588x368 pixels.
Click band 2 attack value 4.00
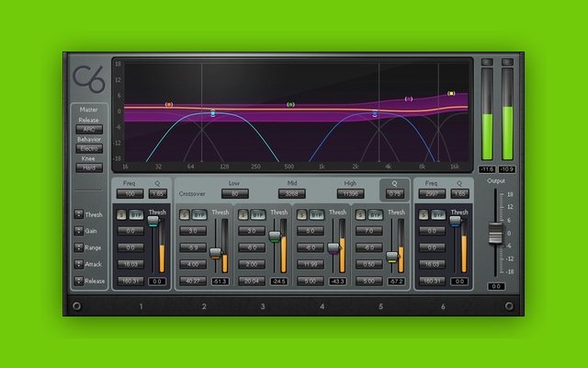pos(193,264)
